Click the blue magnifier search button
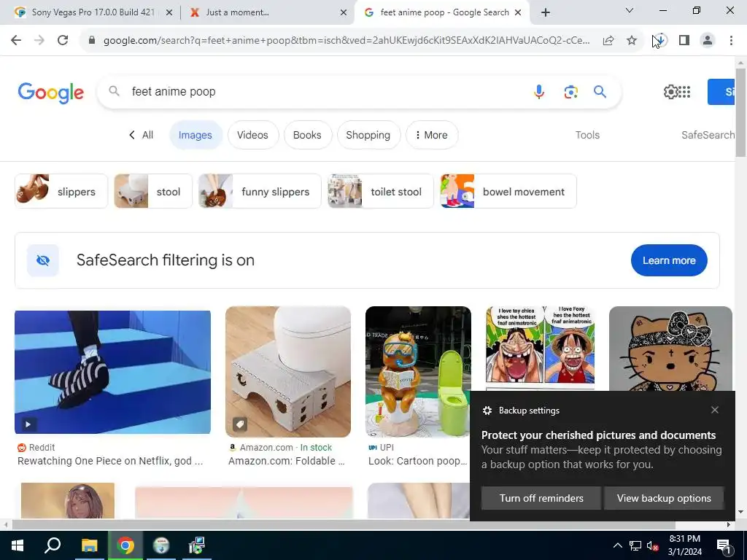The image size is (747, 560). point(600,91)
